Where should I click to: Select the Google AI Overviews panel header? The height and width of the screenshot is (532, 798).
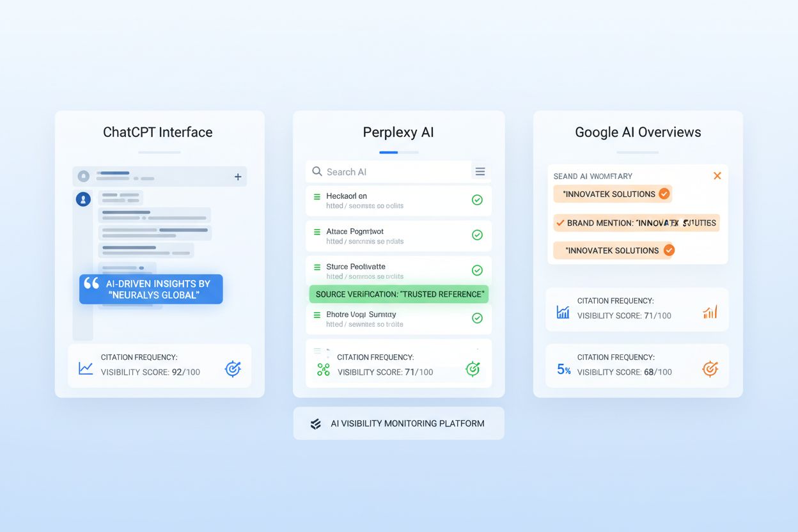pos(637,132)
